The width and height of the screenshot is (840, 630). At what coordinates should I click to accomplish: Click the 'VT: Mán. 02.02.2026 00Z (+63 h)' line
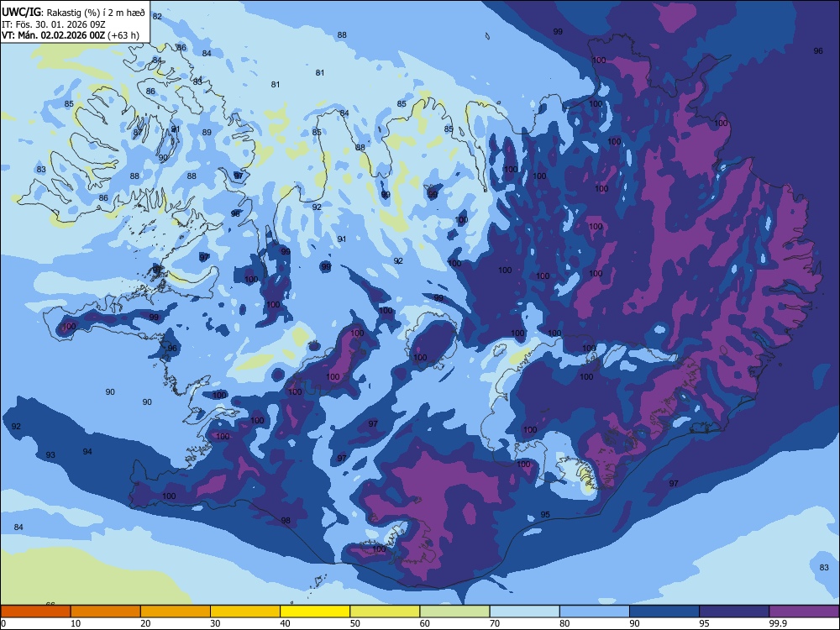(71, 35)
